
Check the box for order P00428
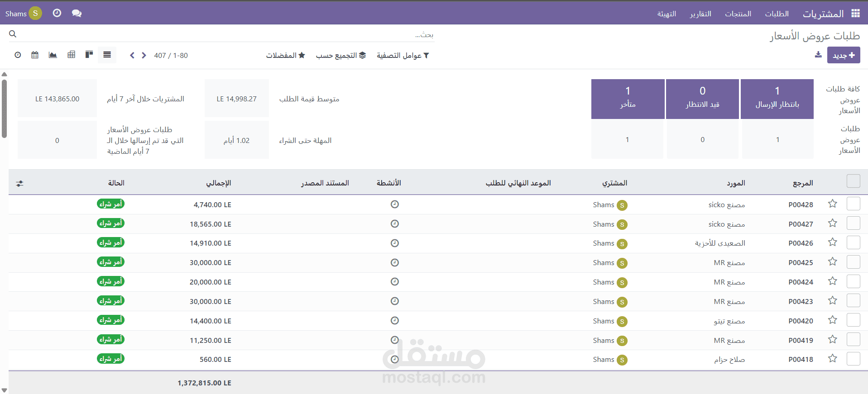tap(854, 204)
